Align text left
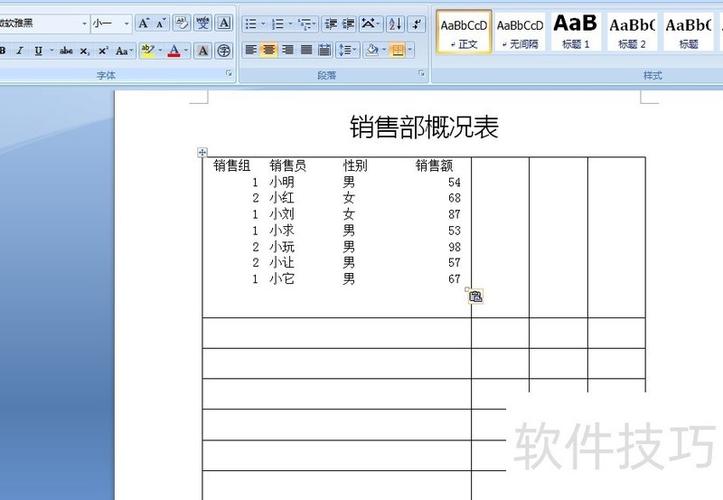Viewport: 723px width, 500px height. [251, 49]
